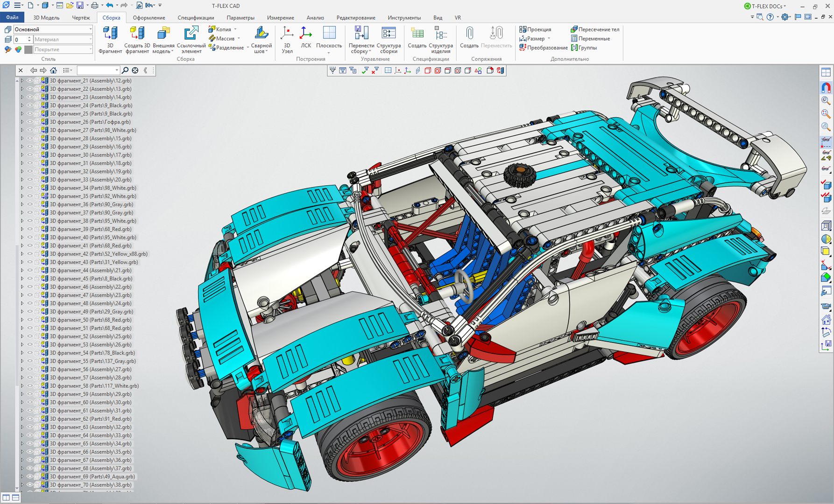
Task: Click the Массив tool
Action: pos(224,38)
